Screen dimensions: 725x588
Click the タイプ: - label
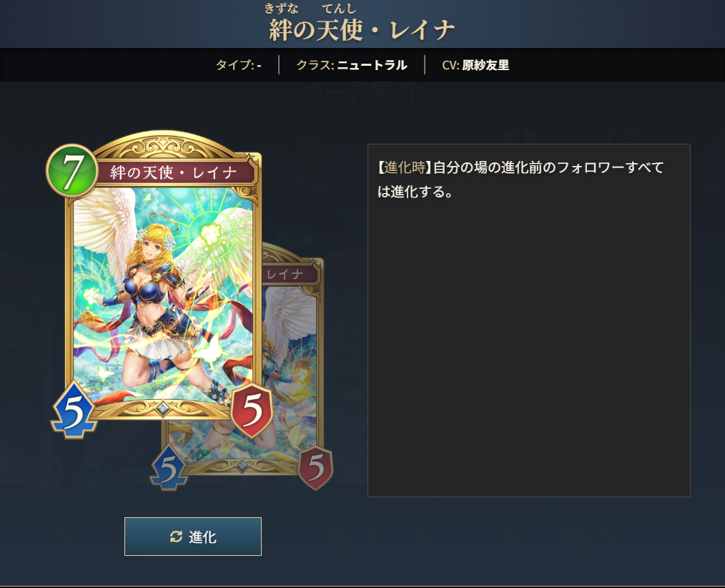(x=239, y=65)
